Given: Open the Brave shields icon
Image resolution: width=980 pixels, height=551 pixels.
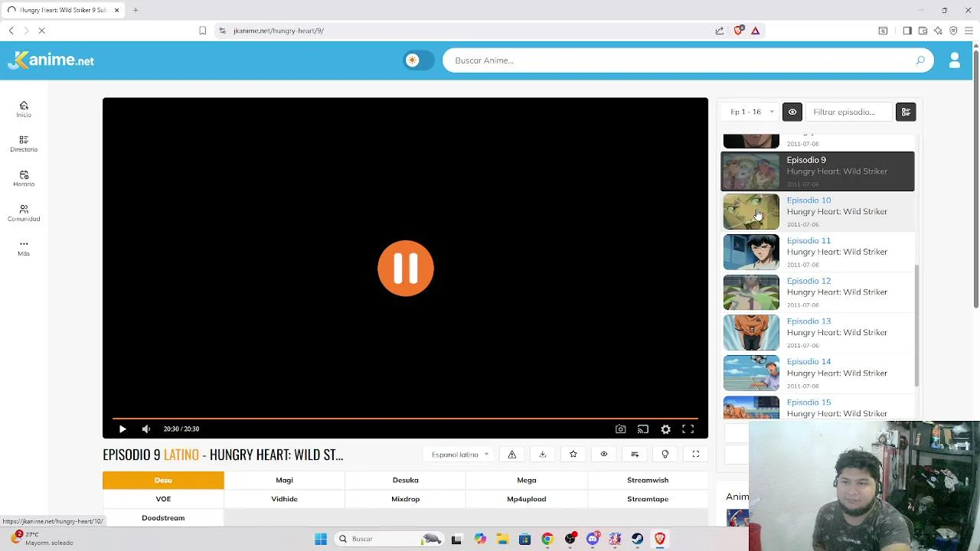Looking at the screenshot, I should coord(738,31).
